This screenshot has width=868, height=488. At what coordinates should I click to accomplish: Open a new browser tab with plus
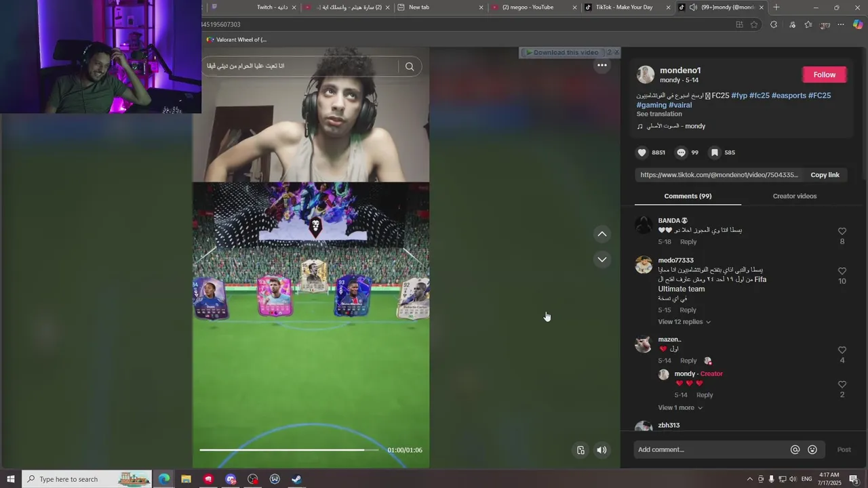point(776,7)
